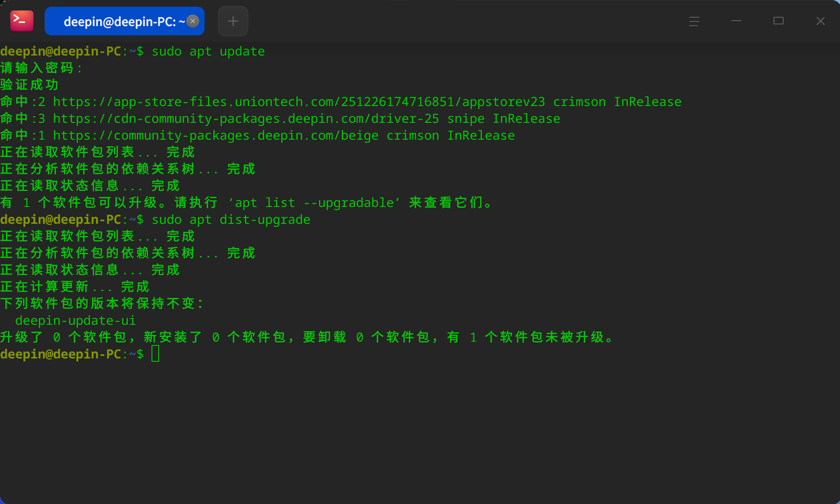Close the deepin@deepin-PC tab

(193, 21)
